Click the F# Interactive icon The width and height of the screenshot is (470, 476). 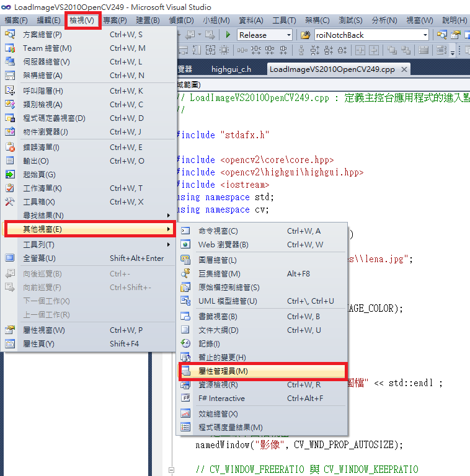click(185, 399)
